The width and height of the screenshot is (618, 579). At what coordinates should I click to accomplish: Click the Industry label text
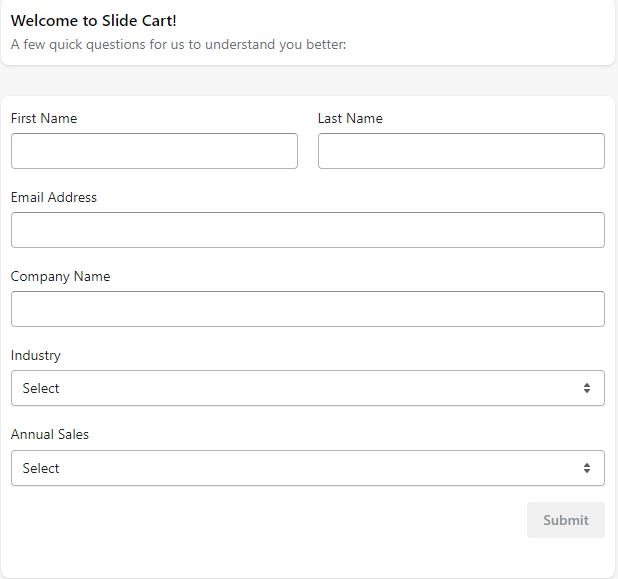(36, 355)
